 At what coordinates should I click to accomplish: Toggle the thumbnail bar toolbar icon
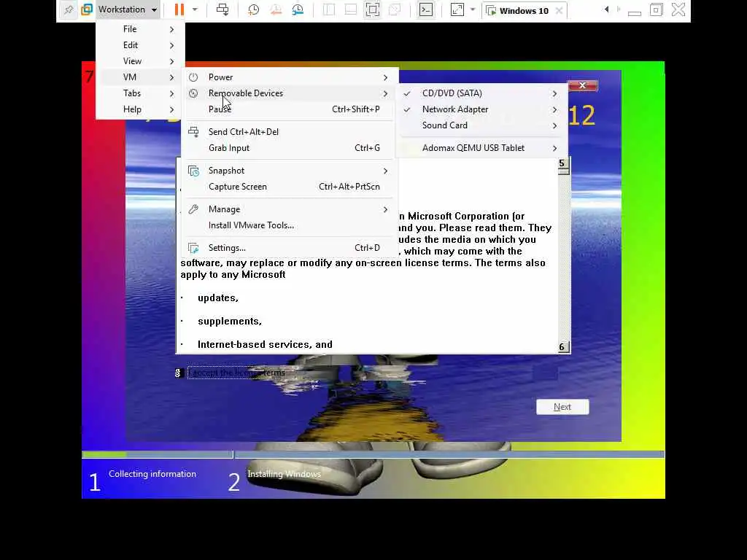(x=351, y=9)
